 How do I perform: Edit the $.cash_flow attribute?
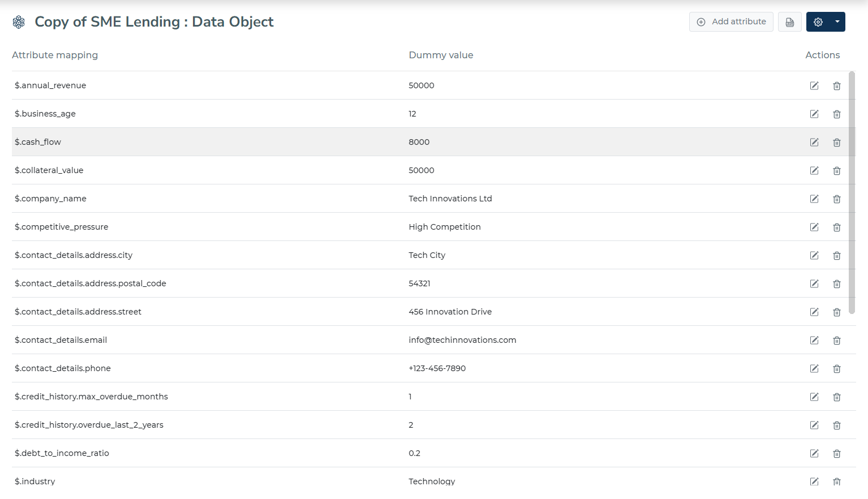point(814,143)
